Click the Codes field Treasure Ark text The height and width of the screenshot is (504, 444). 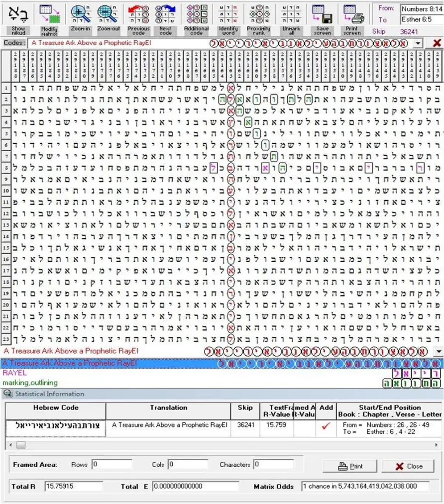point(91,43)
